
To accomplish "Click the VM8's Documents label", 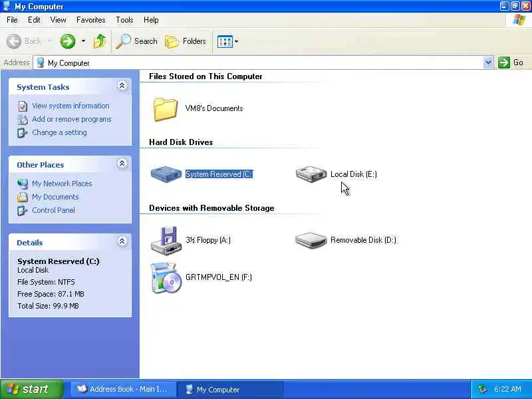I will pyautogui.click(x=214, y=108).
